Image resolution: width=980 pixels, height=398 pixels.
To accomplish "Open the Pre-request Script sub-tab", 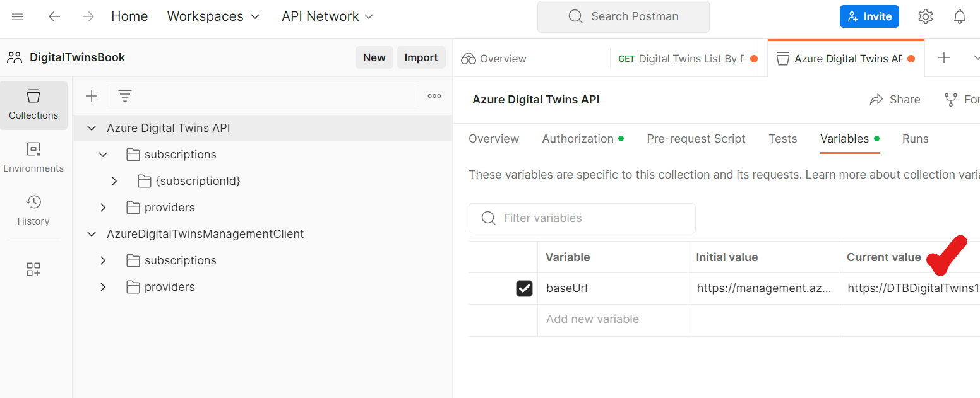I will (696, 139).
